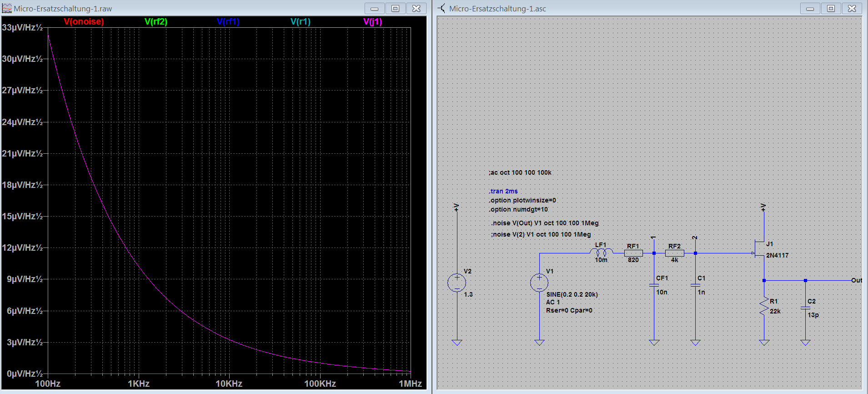The image size is (868, 394).
Task: Click the ground symbol below V1
Action: [x=539, y=343]
